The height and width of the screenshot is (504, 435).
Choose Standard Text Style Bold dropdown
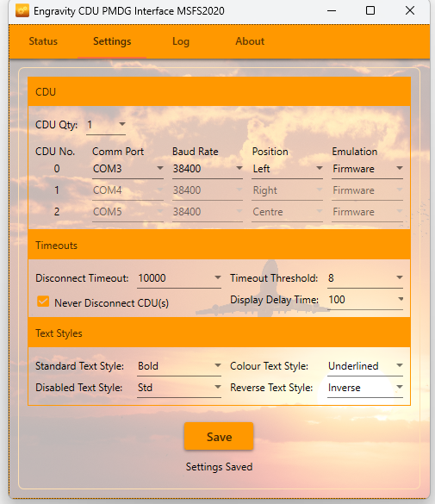pyautogui.click(x=179, y=366)
